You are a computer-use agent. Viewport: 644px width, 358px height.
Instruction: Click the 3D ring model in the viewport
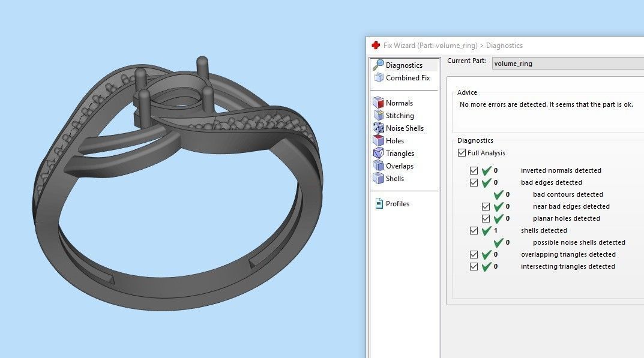click(178, 183)
